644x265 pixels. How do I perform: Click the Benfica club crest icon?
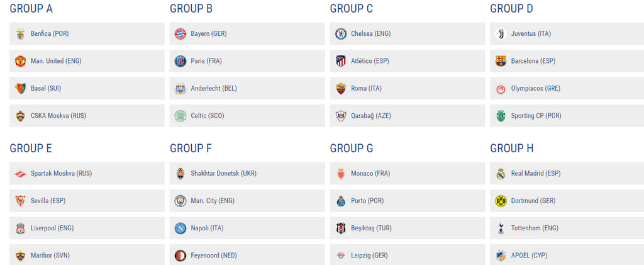[x=21, y=34]
